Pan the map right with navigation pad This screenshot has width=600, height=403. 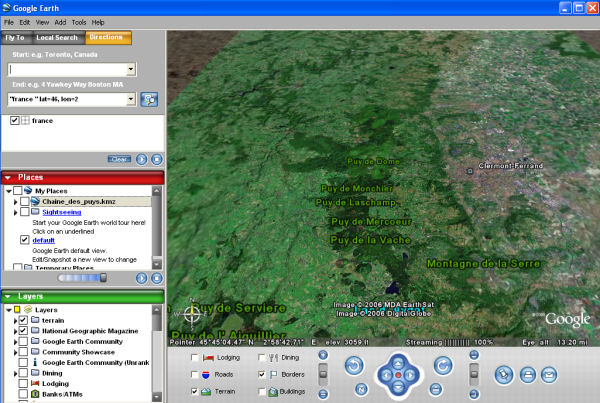(410, 375)
